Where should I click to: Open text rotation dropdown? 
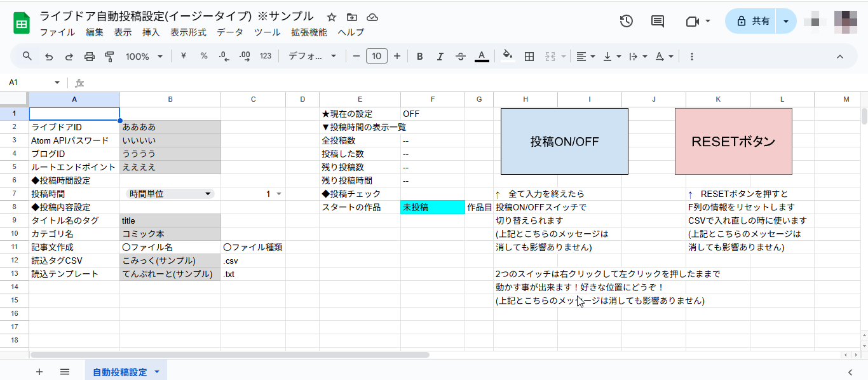[x=664, y=56]
